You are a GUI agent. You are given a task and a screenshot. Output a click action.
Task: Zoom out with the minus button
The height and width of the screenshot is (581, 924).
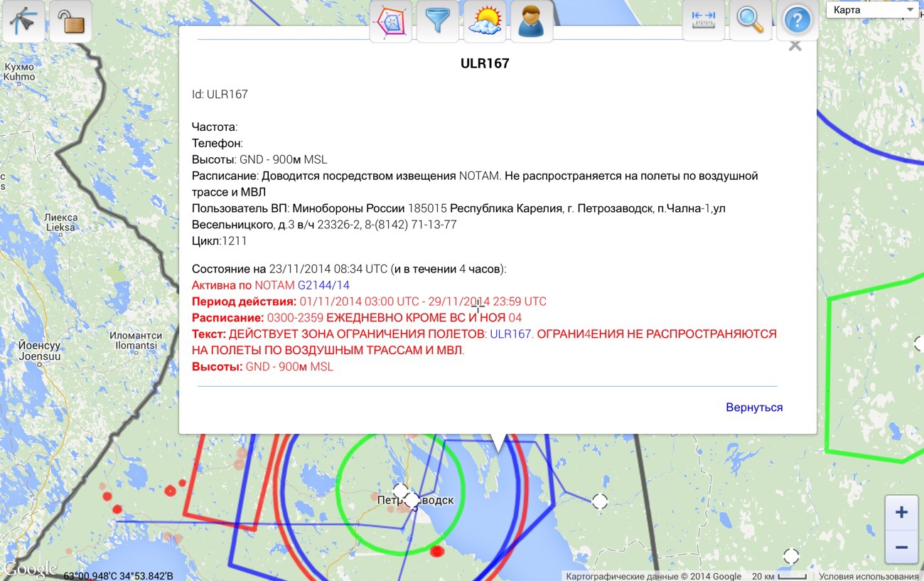pyautogui.click(x=901, y=547)
